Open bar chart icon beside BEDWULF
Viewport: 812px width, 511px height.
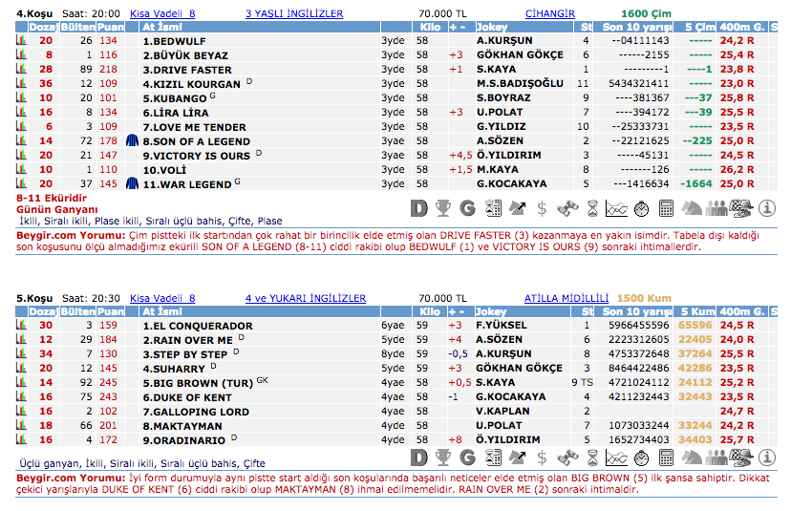coord(21,41)
